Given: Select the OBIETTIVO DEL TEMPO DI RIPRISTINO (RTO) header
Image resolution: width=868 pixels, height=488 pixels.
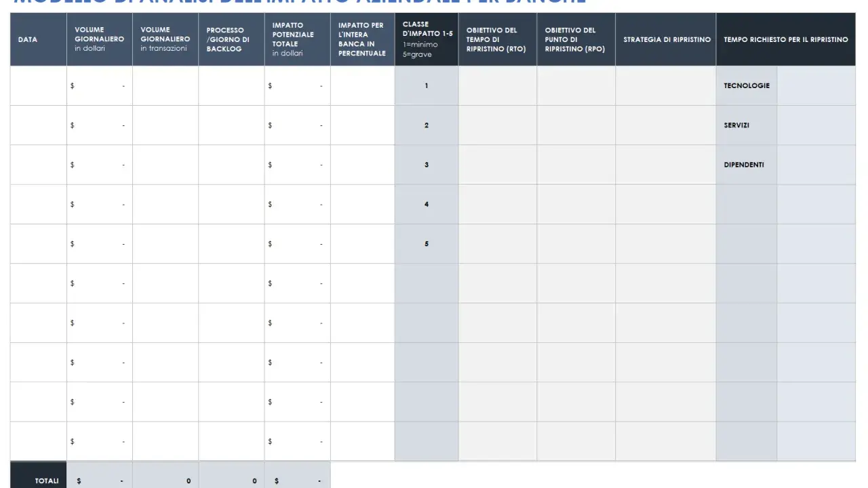Looking at the screenshot, I should tap(498, 39).
